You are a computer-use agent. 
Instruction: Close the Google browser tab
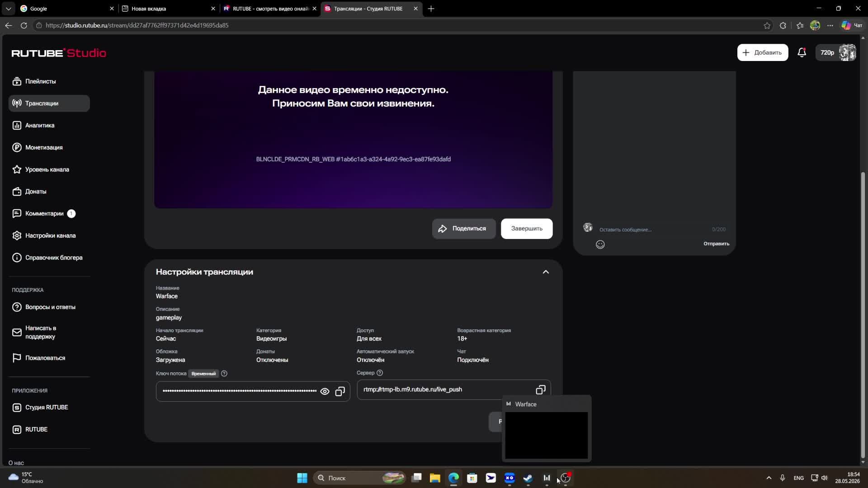pyautogui.click(x=112, y=9)
